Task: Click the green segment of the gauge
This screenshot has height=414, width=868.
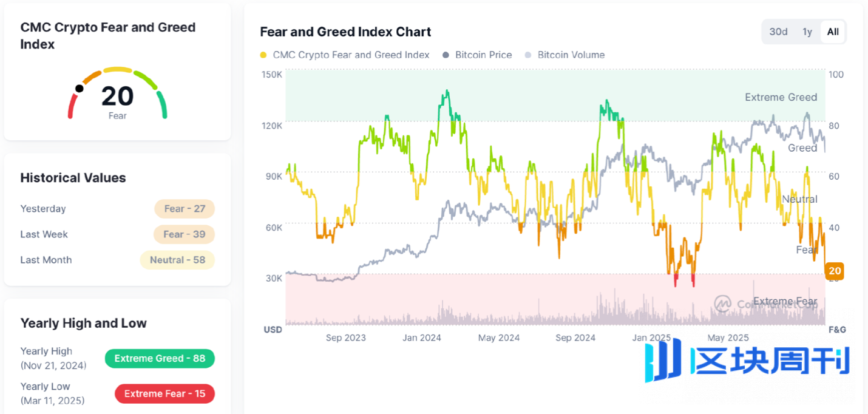Action: 162,104
